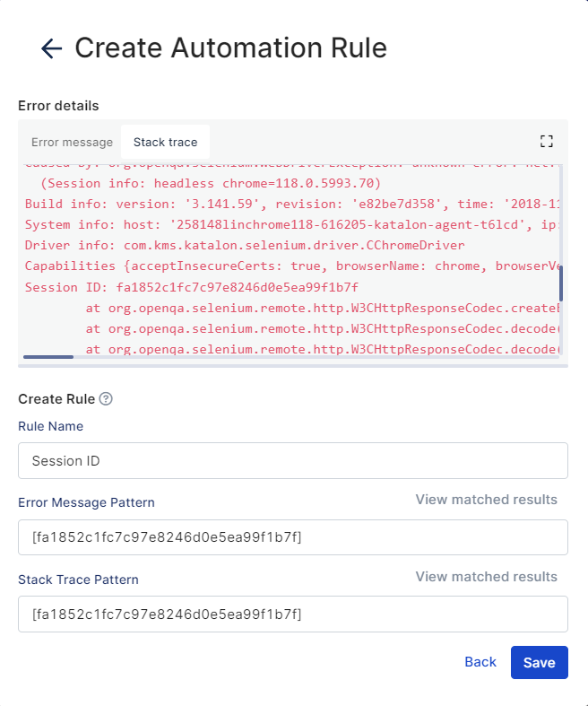Expand error details to fullscreen

[547, 141]
